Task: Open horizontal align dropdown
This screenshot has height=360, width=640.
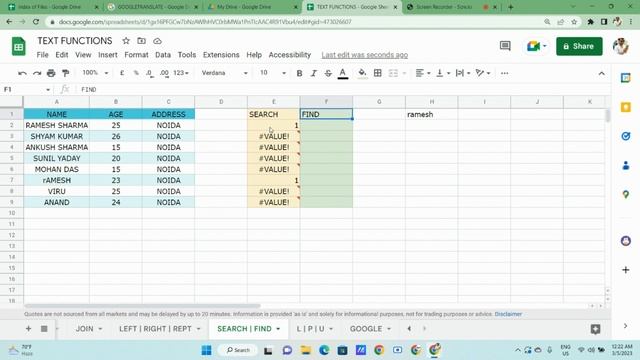Action: pos(423,73)
